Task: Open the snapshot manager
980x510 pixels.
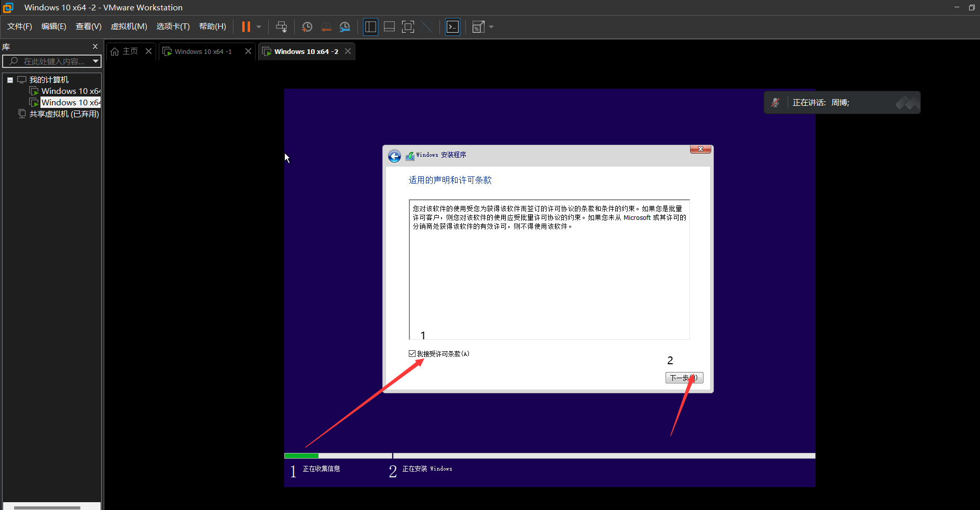Action: click(x=344, y=26)
